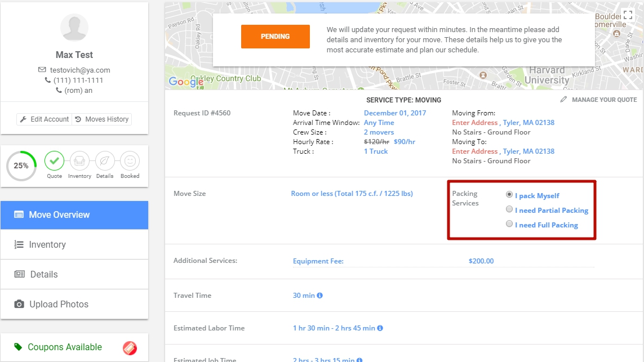Select the Quote step checkmark icon
The height and width of the screenshot is (362, 644).
54,161
